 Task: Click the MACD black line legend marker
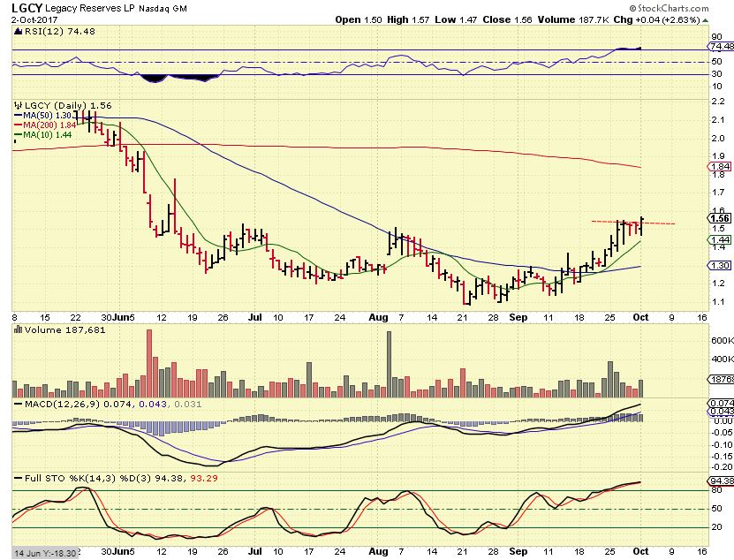pos(19,404)
